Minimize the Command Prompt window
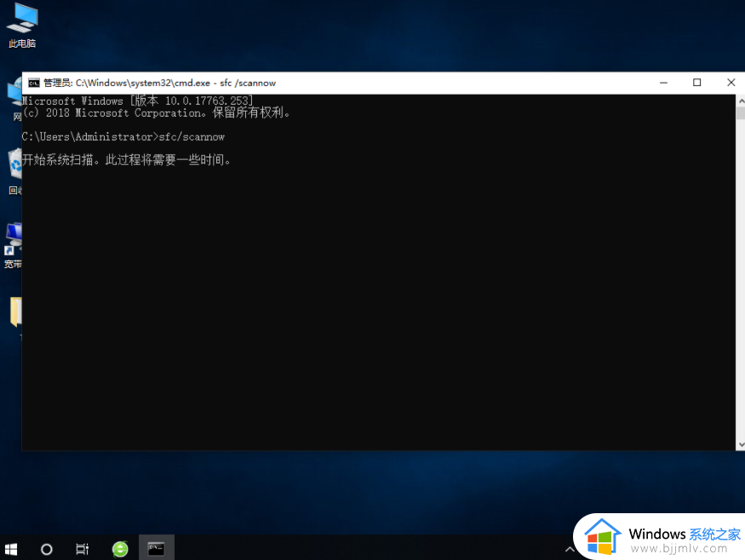Screen dimensions: 745x560 (664, 83)
